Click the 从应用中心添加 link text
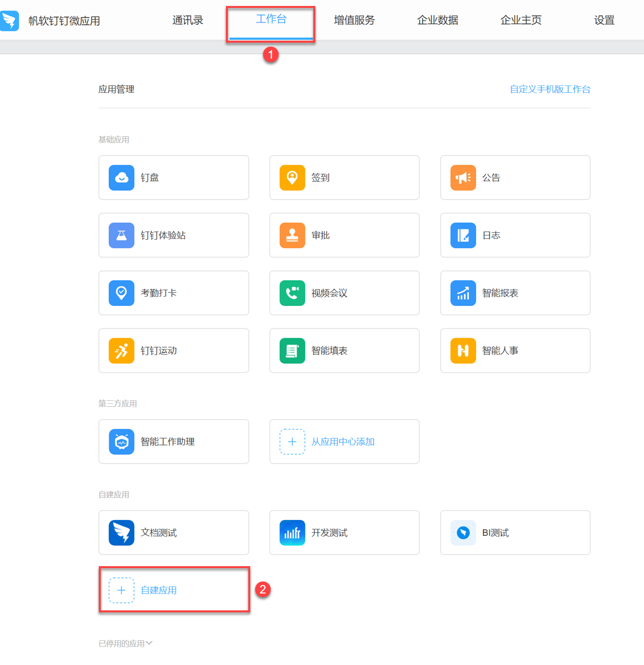Viewport: 644px width, 665px height. click(343, 442)
